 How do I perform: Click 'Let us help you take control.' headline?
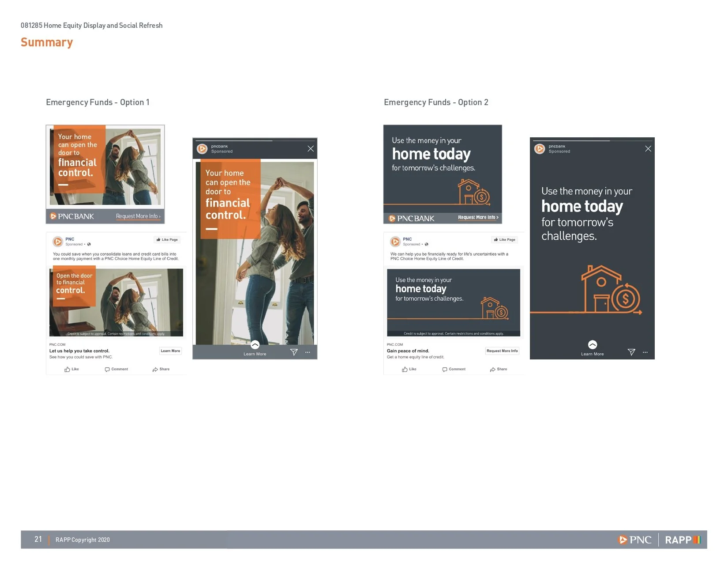[79, 351]
